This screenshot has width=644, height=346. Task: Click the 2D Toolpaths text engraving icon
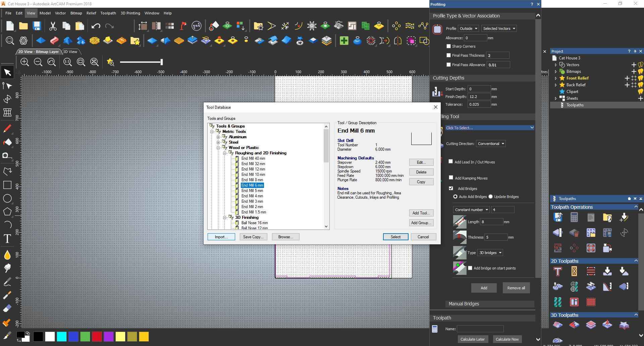tap(558, 271)
